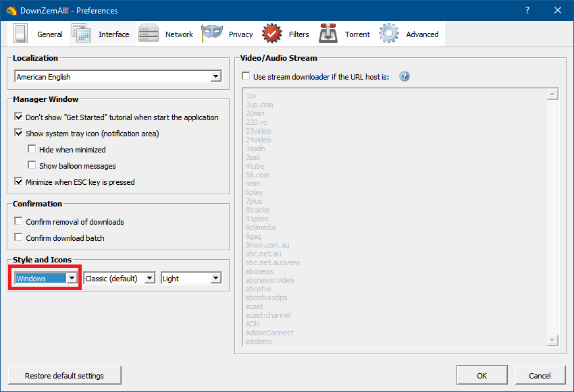Select host entry "220.ro"
Image resolution: width=574 pixels, height=392 pixels.
pos(256,122)
